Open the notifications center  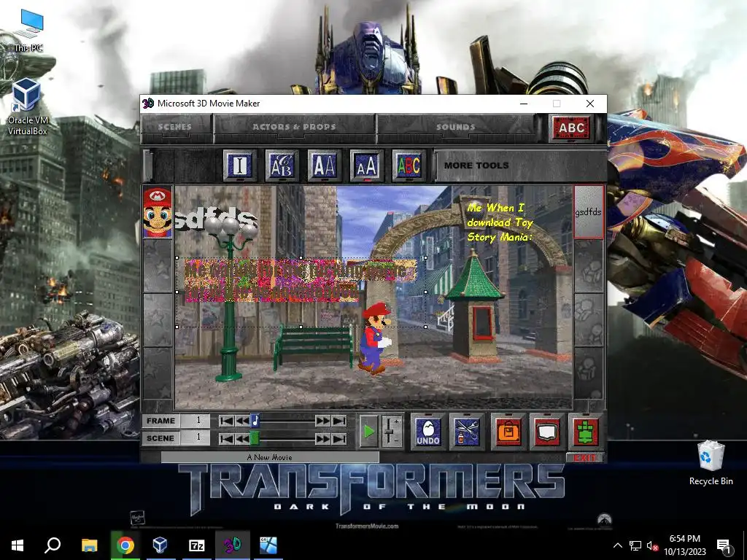724,546
